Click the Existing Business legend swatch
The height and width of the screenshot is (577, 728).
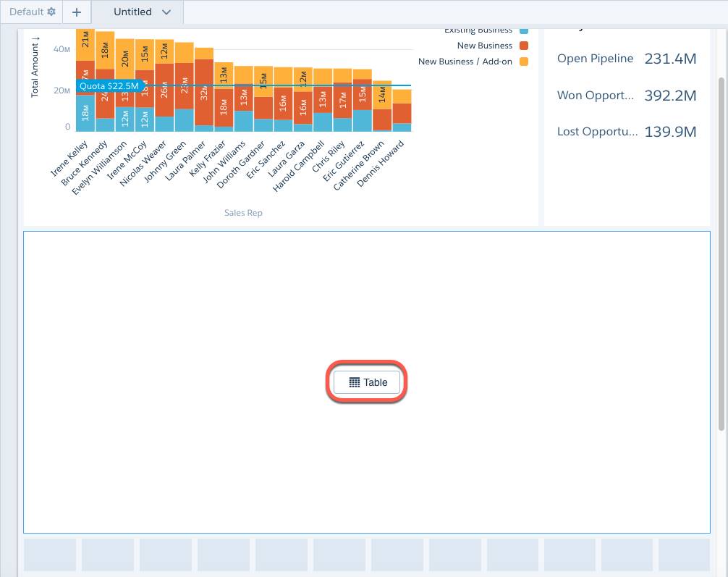pos(524,30)
